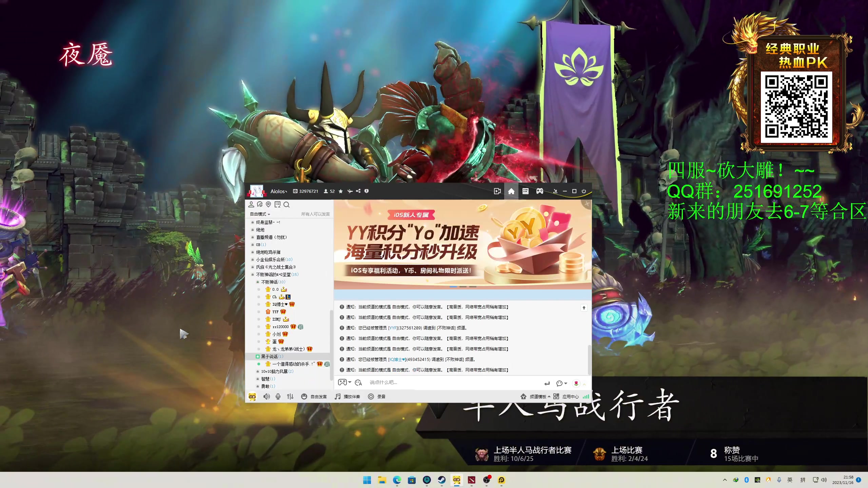This screenshot has width=868, height=488.
Task: Open the chat bubble options dropdown
Action: click(x=561, y=383)
